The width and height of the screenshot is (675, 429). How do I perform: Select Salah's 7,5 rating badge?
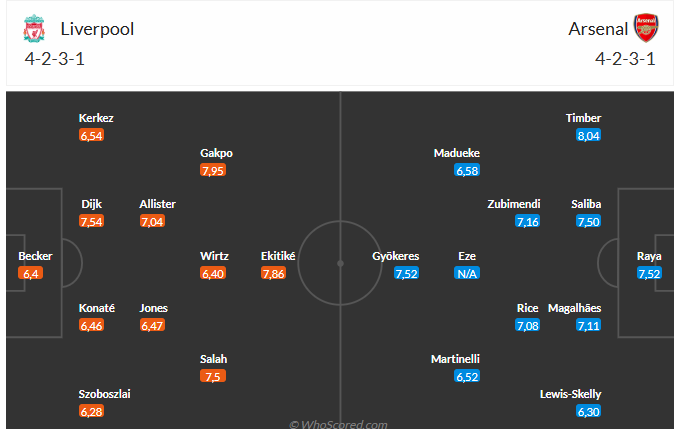(x=213, y=376)
